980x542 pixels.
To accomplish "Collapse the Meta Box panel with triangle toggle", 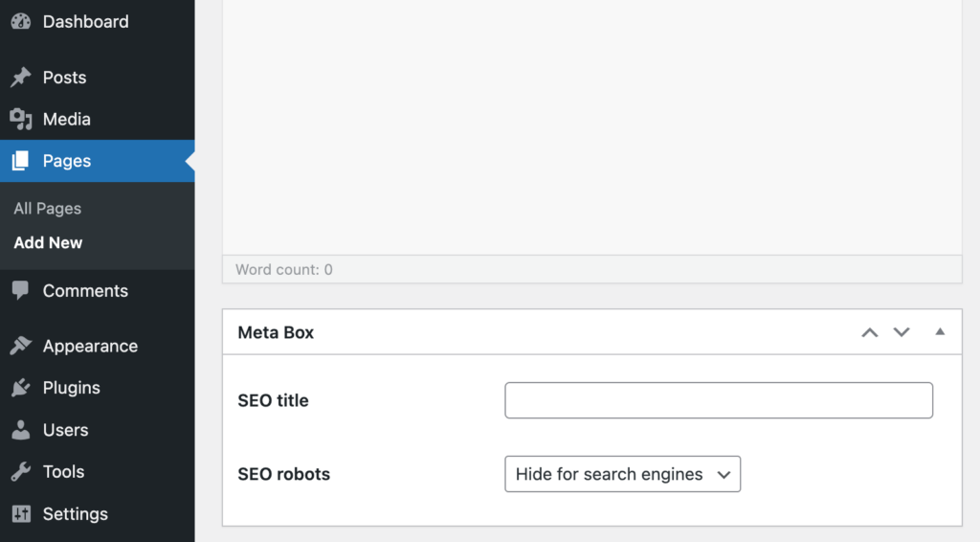I will (940, 332).
